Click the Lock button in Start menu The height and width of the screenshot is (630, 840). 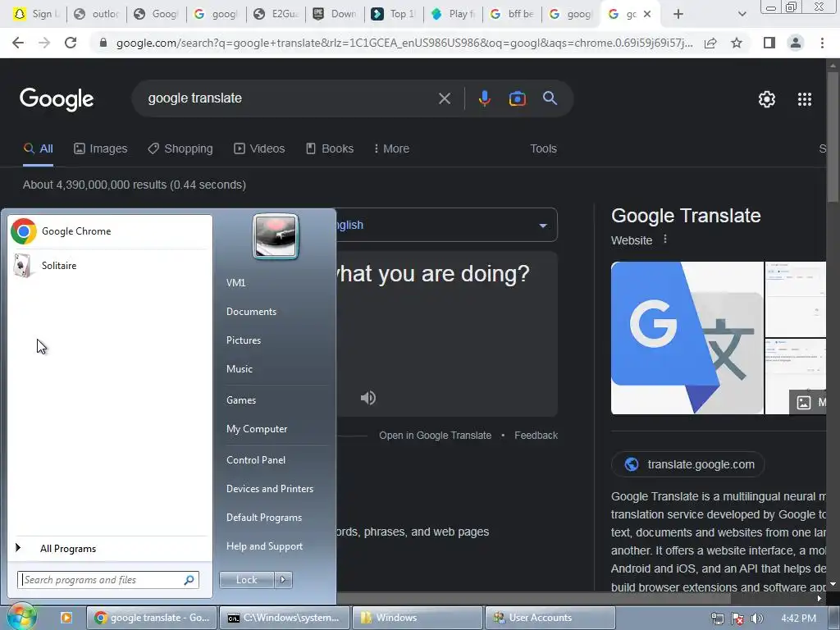246,580
